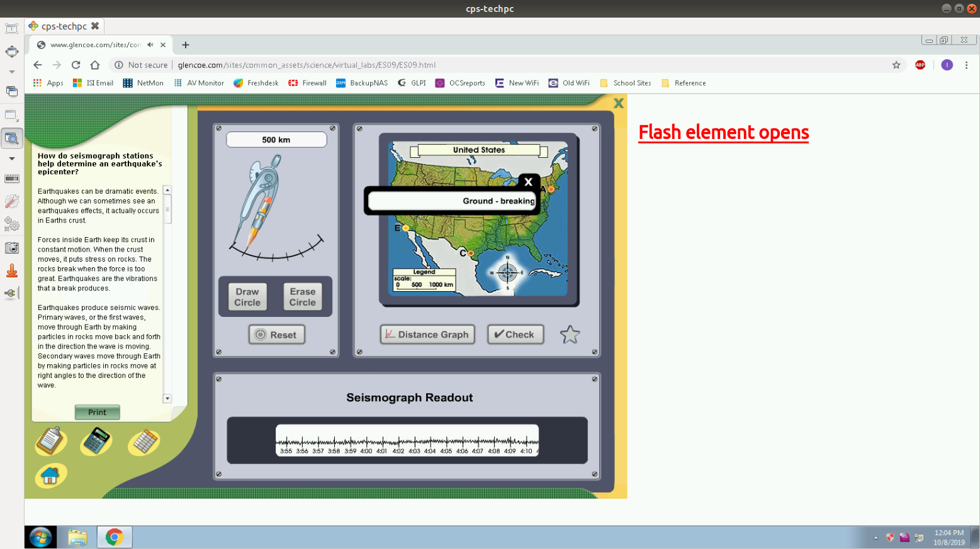Open Chrome three-dot menu

pyautogui.click(x=966, y=65)
